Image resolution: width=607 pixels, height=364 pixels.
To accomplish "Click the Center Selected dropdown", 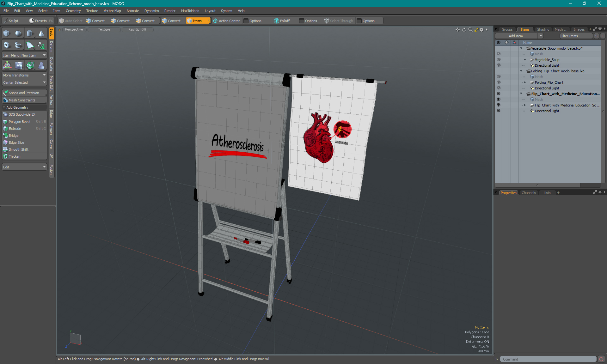I will [x=24, y=82].
